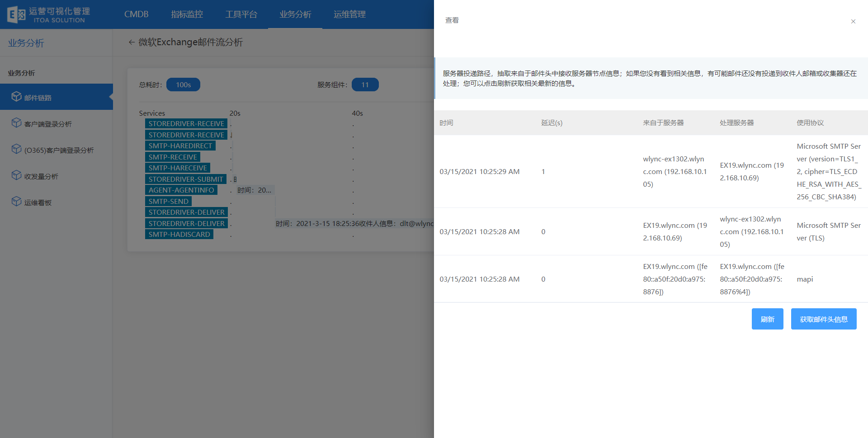Select the SMTP-HAREDIRECT service label

click(x=180, y=146)
